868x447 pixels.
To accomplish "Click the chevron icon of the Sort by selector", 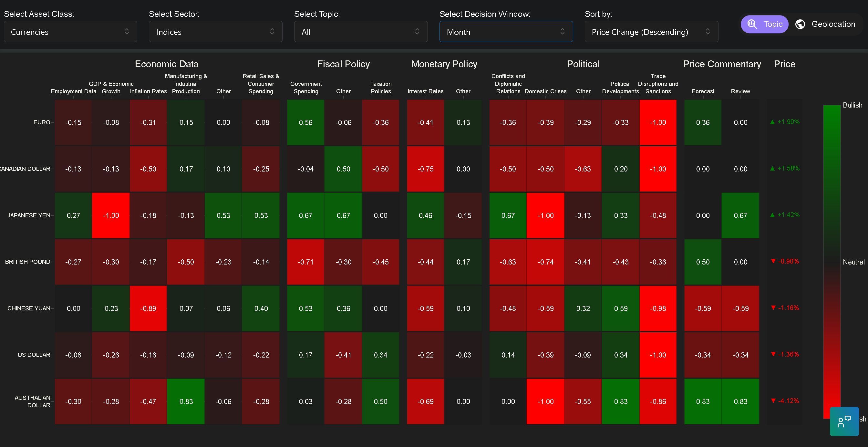I will pyautogui.click(x=708, y=32).
